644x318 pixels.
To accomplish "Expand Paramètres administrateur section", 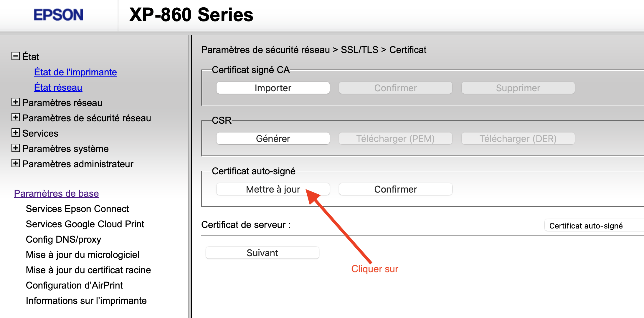I will coord(16,163).
